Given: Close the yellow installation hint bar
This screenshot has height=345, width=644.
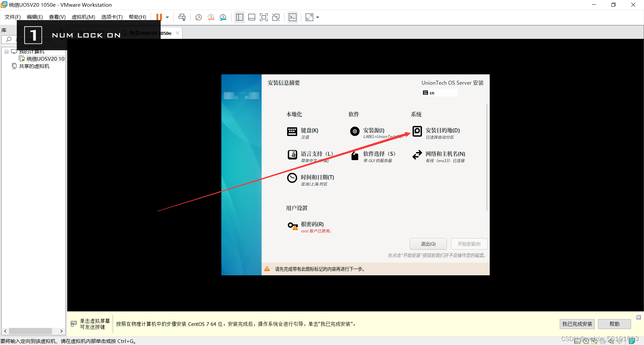Looking at the screenshot, I should point(639,317).
